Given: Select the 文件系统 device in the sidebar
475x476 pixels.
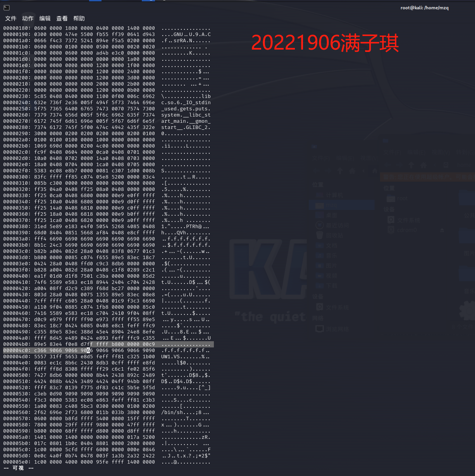Looking at the screenshot, I should (409, 220).
